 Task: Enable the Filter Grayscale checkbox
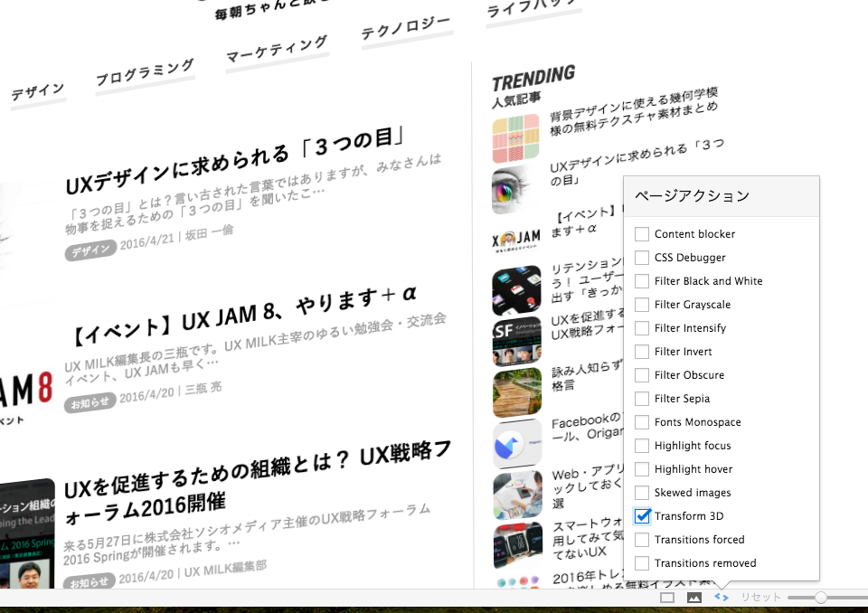click(642, 305)
